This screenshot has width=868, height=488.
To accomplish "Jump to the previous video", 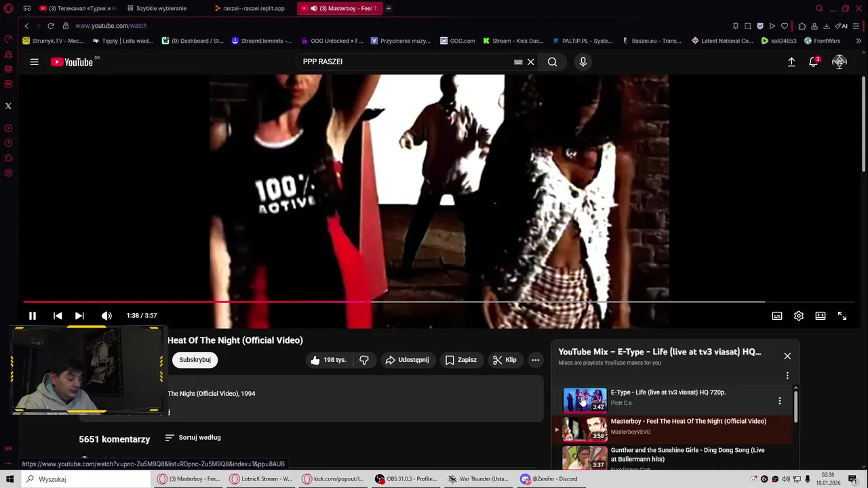I will click(x=58, y=316).
